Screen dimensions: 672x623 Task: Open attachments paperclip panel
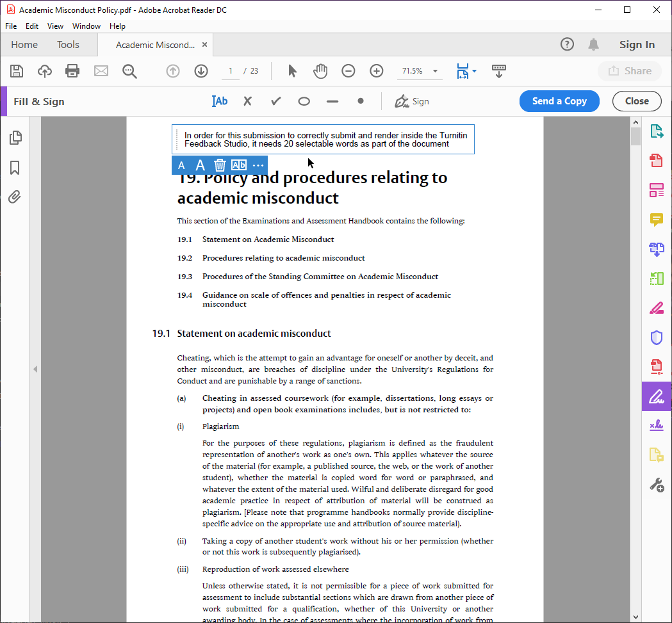pyautogui.click(x=15, y=197)
